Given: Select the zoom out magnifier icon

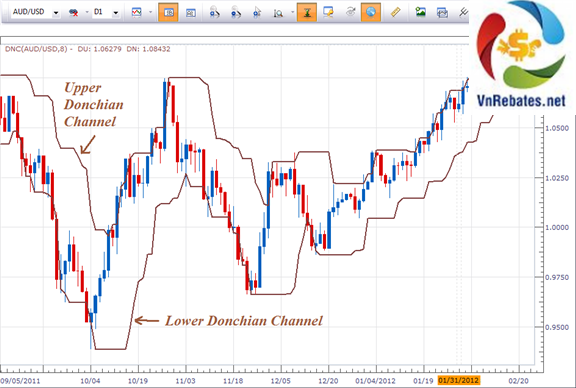Looking at the screenshot, I should (236, 12).
